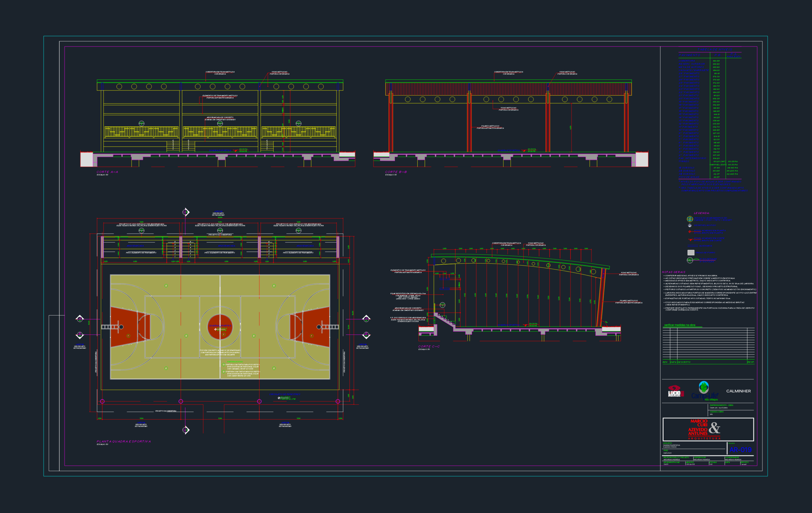Click the detail bubble in Corte C-C
Viewport: 812px width, 513px height.
point(442,305)
